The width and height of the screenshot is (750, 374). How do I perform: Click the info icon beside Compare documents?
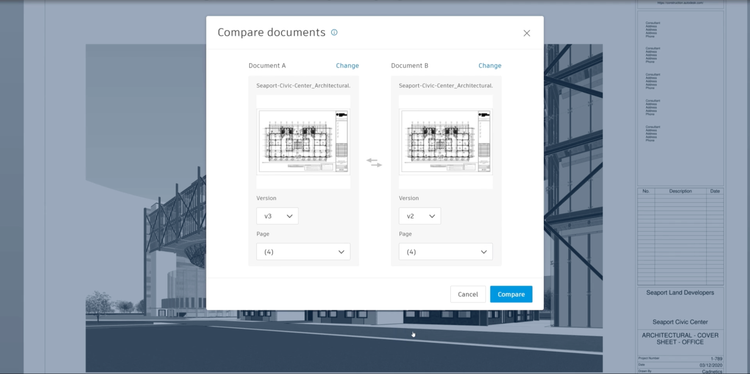pos(334,33)
